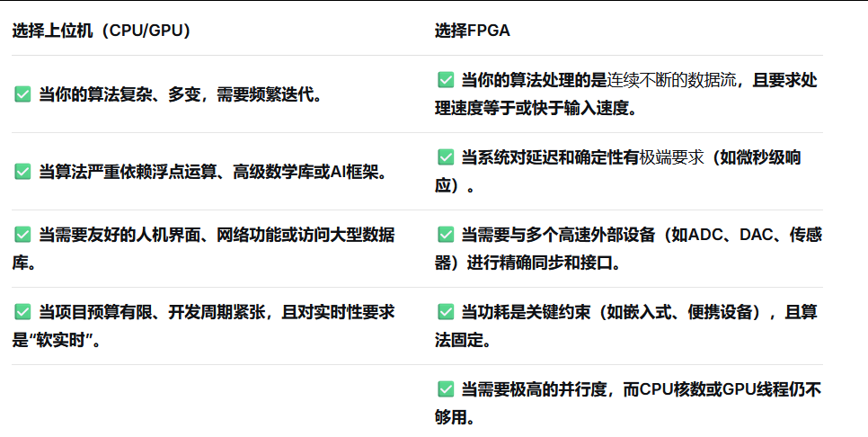
Task: Click the text 理速度等于或快于输入速度。
Action: tap(536, 108)
